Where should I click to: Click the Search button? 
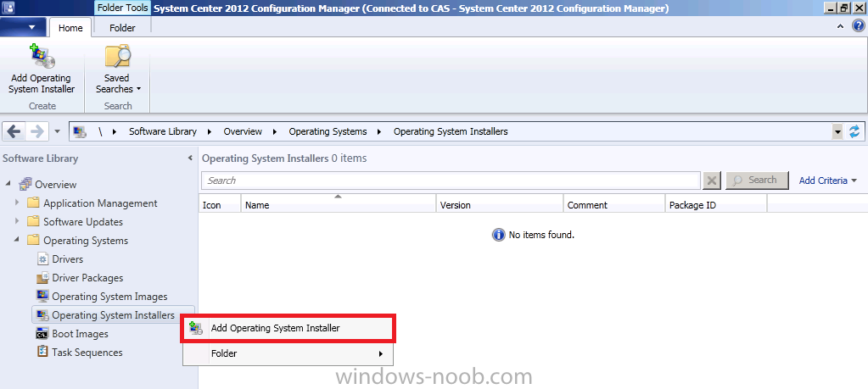[x=757, y=181]
